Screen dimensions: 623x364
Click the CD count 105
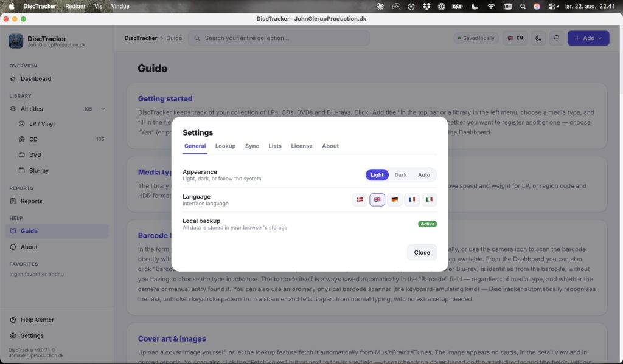pyautogui.click(x=100, y=139)
